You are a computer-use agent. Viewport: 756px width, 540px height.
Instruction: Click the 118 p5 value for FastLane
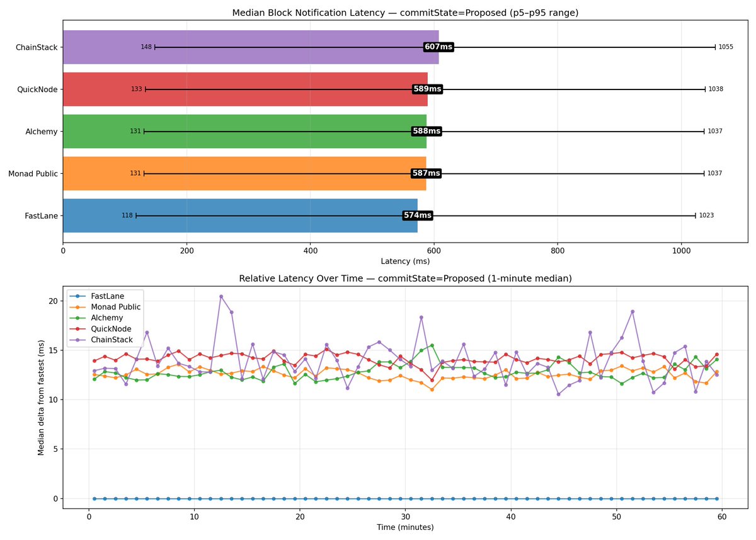(x=127, y=215)
